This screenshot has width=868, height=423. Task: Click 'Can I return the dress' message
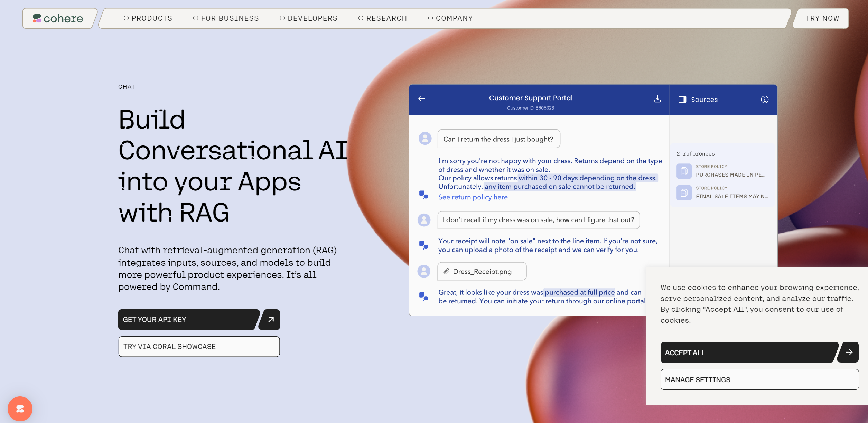pyautogui.click(x=498, y=139)
